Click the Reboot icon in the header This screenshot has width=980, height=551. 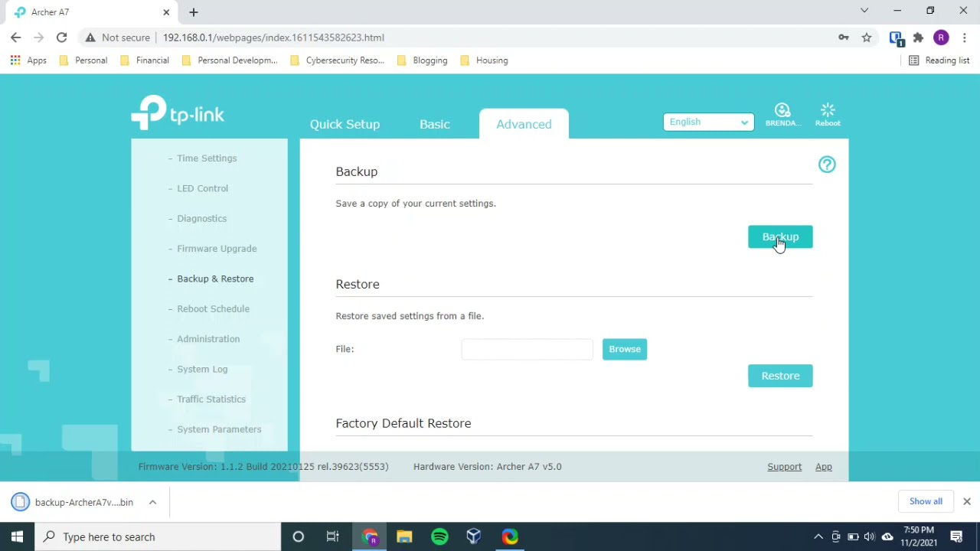828,115
